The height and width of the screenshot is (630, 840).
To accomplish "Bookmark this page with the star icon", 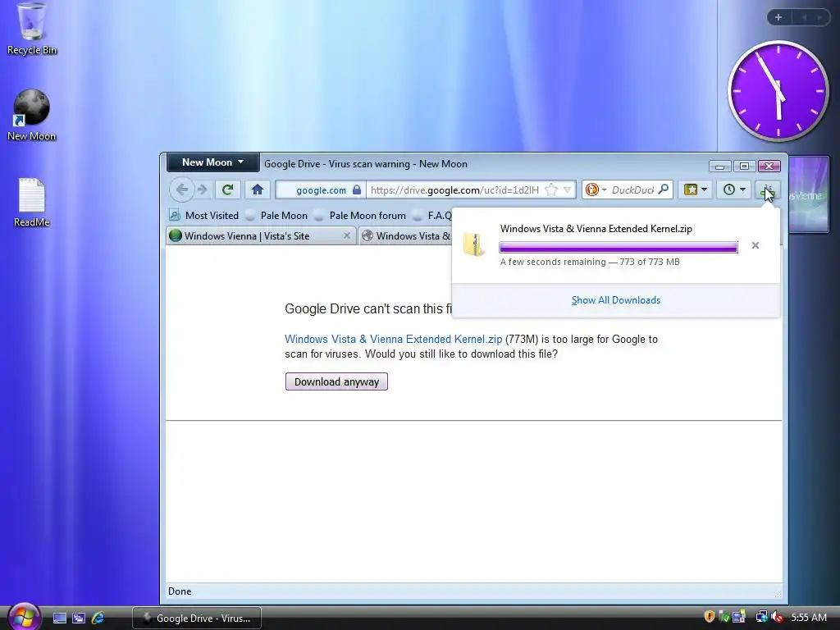I will 551,189.
